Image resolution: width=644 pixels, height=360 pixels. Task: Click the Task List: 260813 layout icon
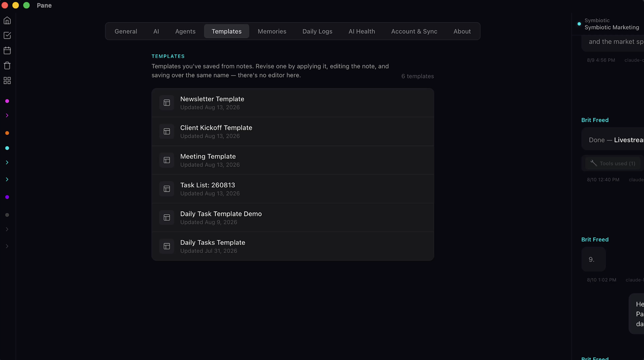click(167, 189)
